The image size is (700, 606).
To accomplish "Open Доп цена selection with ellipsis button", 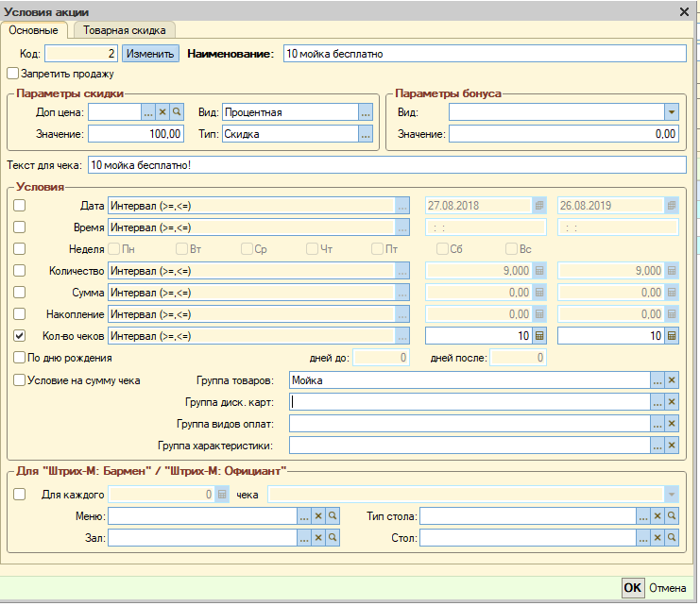I will pyautogui.click(x=148, y=112).
